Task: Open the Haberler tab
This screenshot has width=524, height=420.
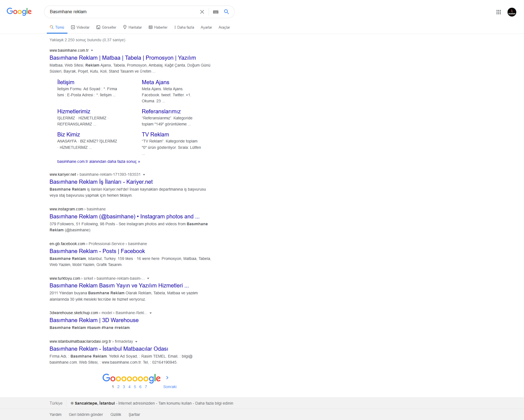Action: pyautogui.click(x=158, y=27)
